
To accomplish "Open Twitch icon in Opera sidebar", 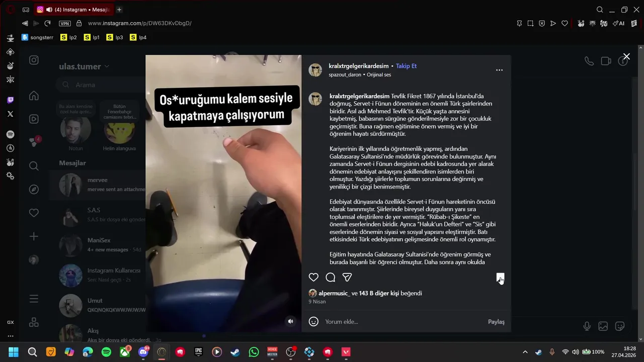I will click(10, 100).
